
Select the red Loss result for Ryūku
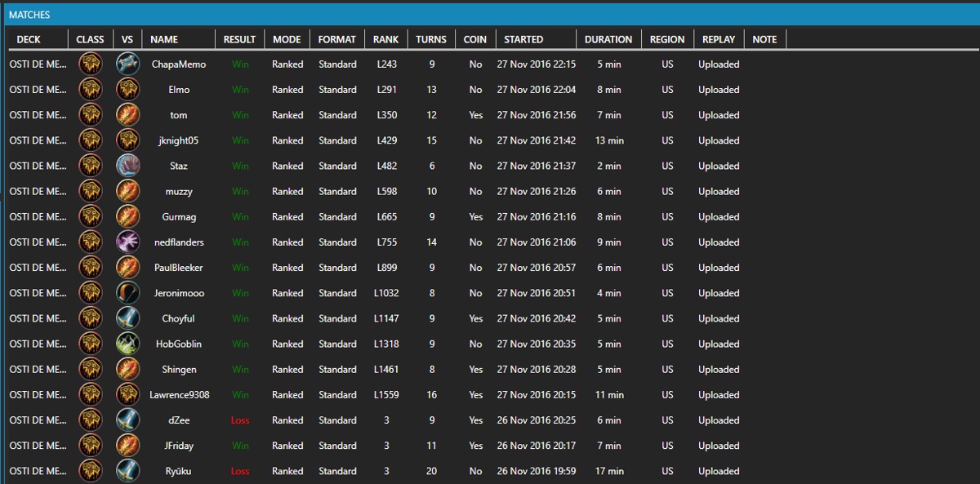coord(240,471)
